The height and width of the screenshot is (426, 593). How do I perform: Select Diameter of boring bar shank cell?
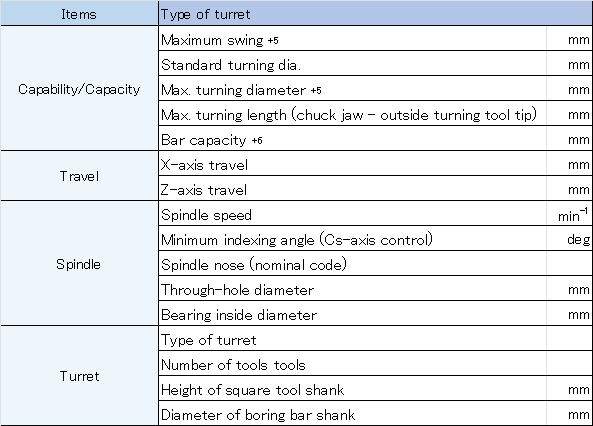pyautogui.click(x=352, y=413)
